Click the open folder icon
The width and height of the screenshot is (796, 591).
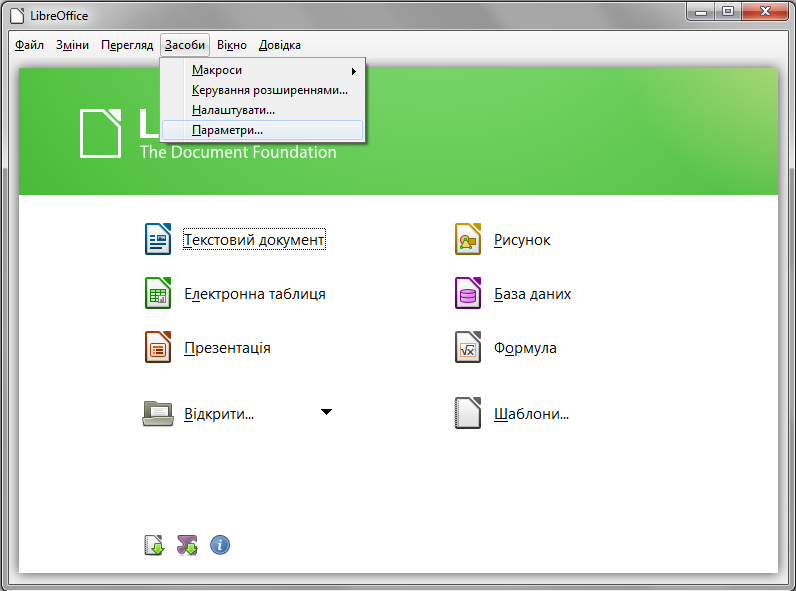[x=158, y=413]
